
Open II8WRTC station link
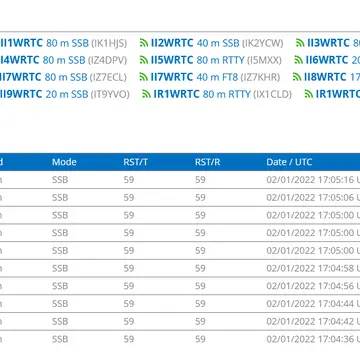(x=332, y=77)
